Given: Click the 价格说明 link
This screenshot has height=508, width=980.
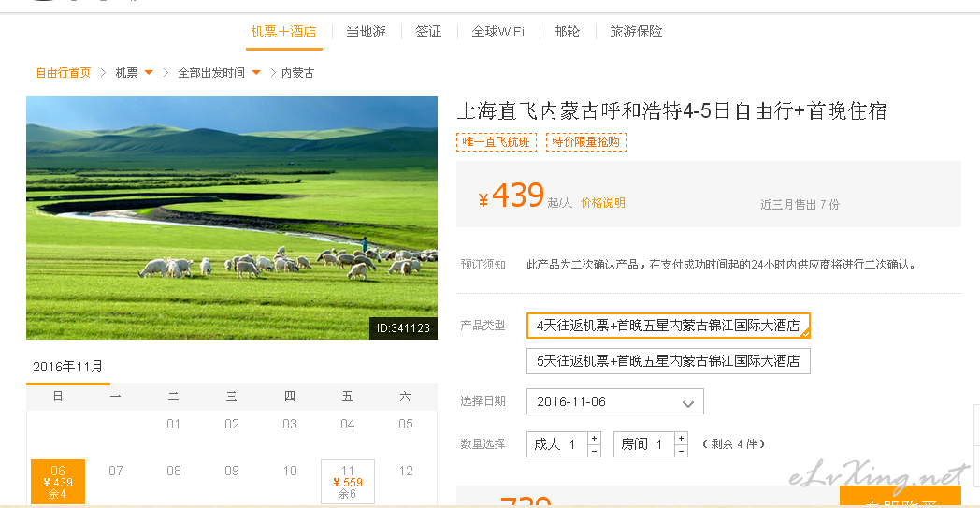Looking at the screenshot, I should click(x=602, y=203).
